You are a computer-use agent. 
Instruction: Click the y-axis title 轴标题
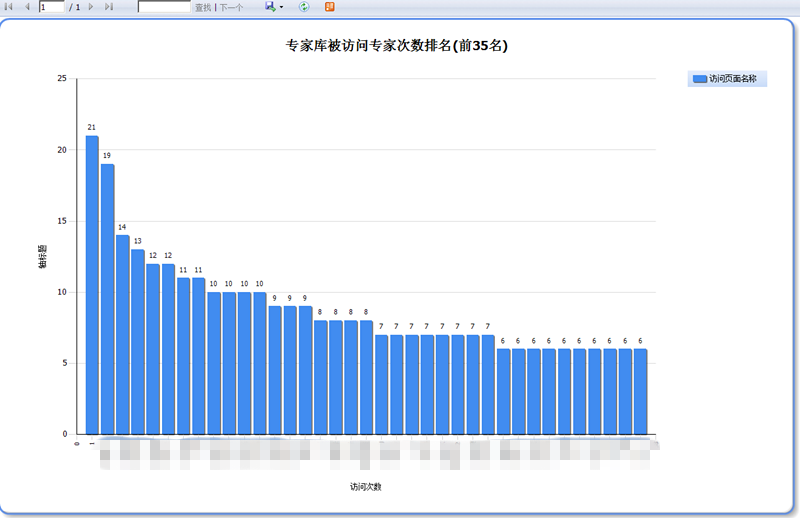[x=42, y=256]
